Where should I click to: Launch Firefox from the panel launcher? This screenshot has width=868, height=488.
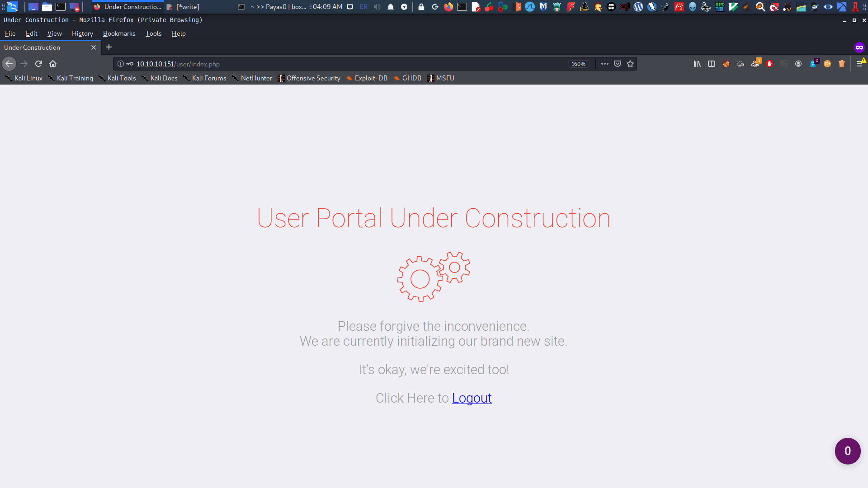pyautogui.click(x=448, y=7)
